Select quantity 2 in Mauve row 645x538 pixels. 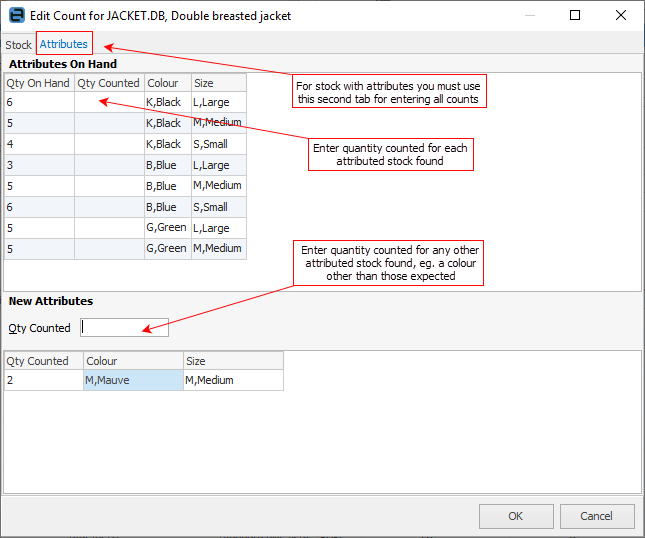click(44, 380)
